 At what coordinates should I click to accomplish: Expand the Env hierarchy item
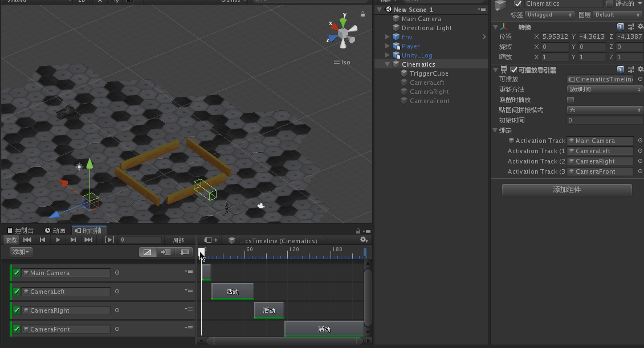click(x=388, y=37)
